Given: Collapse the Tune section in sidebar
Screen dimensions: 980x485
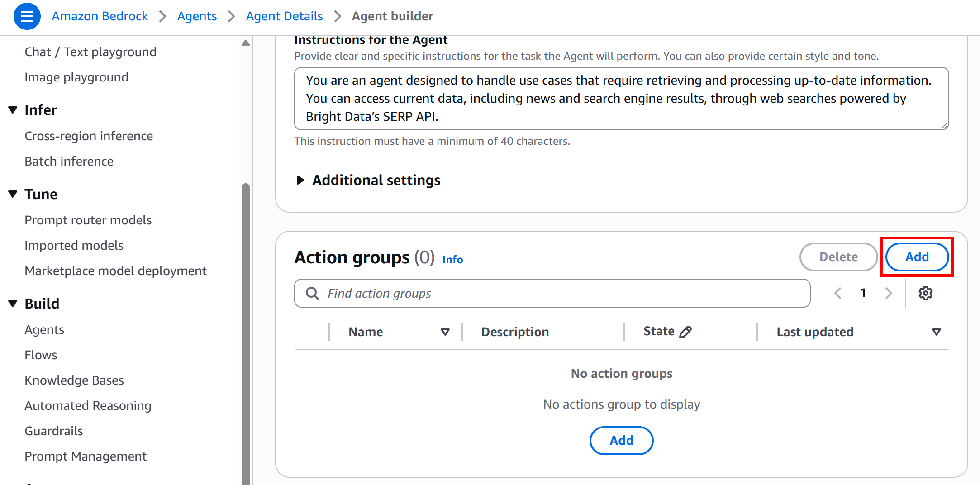Looking at the screenshot, I should click(13, 194).
